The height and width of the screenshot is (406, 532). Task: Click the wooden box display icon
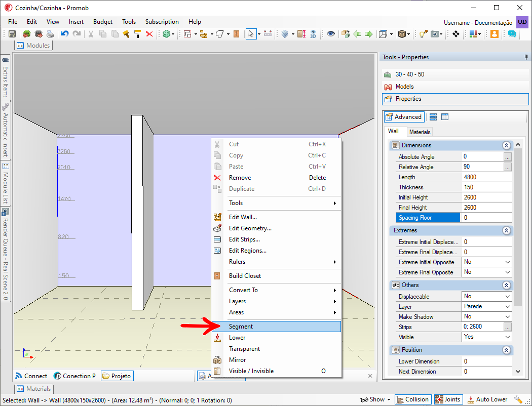tap(402, 34)
